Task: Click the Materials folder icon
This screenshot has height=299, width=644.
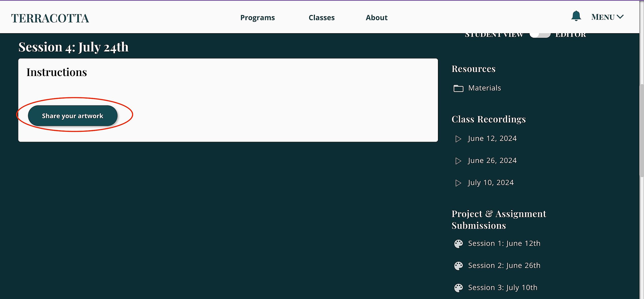Action: [x=458, y=88]
